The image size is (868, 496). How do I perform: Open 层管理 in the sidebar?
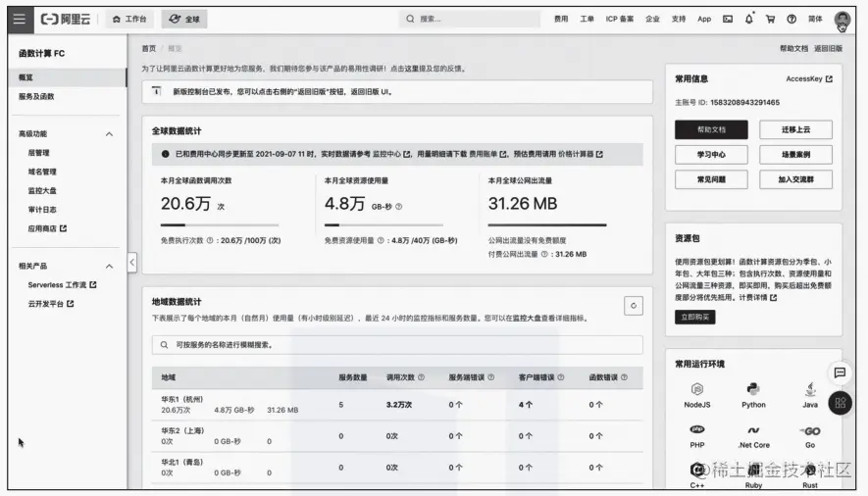tap(39, 153)
